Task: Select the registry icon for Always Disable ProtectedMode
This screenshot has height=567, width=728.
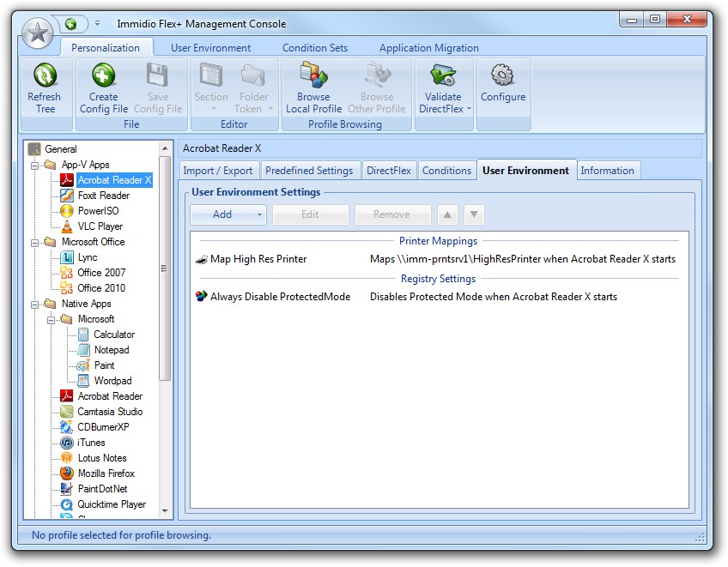Action: point(202,297)
